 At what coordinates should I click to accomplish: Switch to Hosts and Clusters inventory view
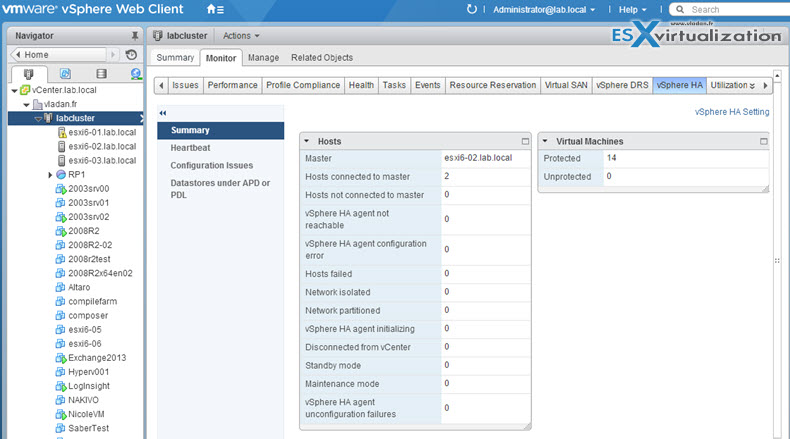29,74
